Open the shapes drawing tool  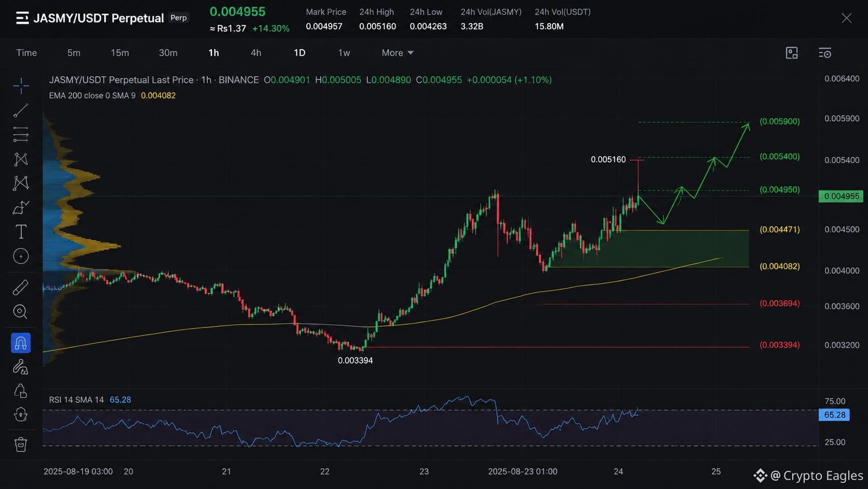click(x=21, y=207)
